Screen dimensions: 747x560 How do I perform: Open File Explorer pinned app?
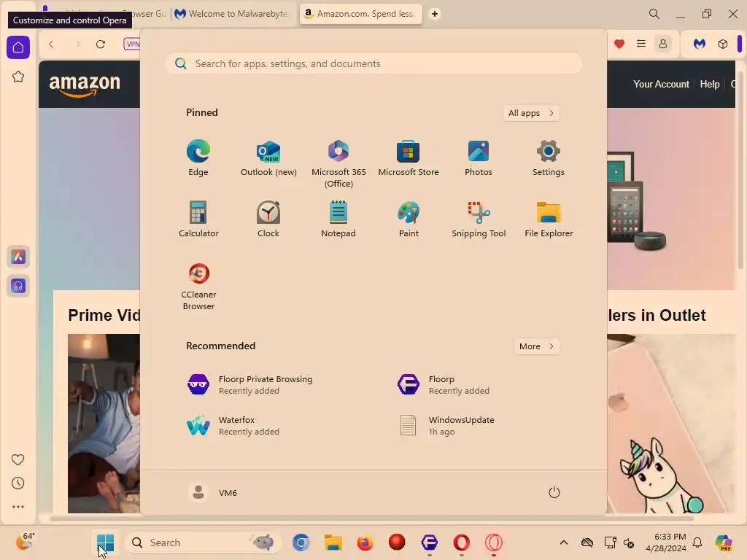click(549, 219)
